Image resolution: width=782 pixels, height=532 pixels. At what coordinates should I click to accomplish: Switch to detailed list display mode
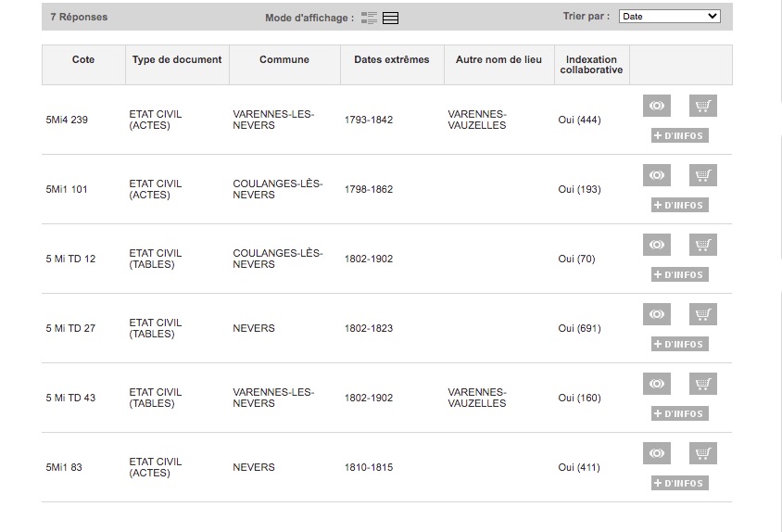click(370, 18)
